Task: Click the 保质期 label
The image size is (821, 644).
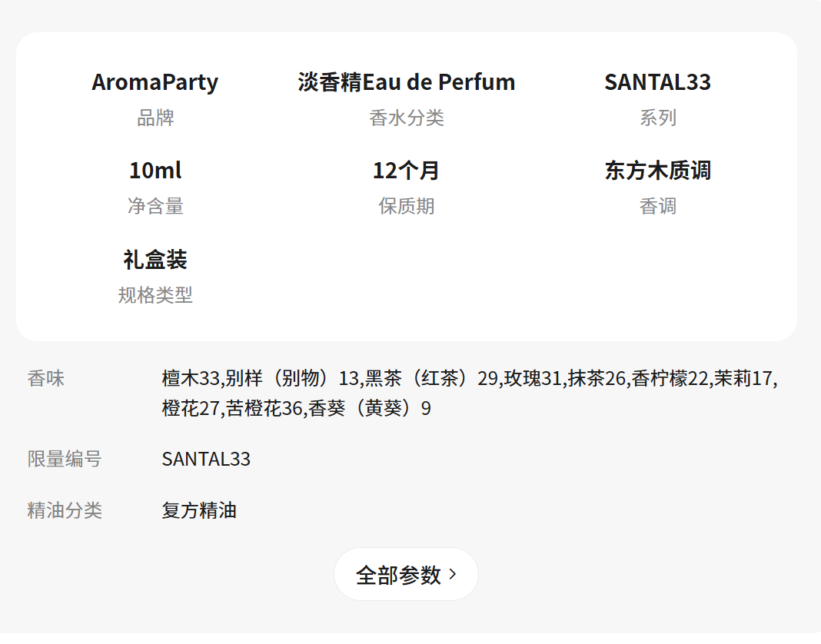Action: coord(407,206)
